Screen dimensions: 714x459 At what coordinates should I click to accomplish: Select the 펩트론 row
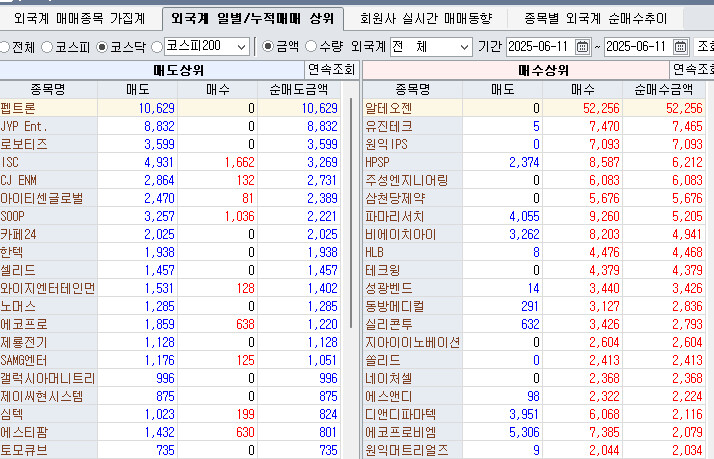(170, 108)
